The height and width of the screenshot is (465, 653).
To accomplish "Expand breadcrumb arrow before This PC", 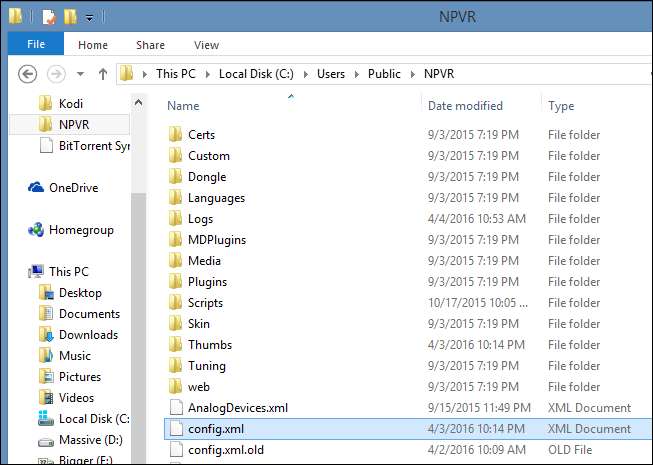I will coord(145,75).
